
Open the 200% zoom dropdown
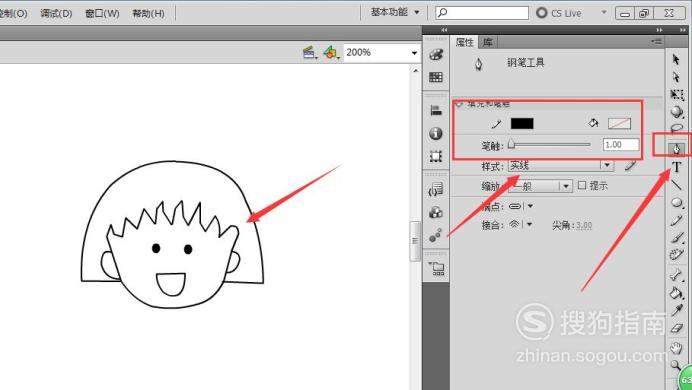coord(381,52)
